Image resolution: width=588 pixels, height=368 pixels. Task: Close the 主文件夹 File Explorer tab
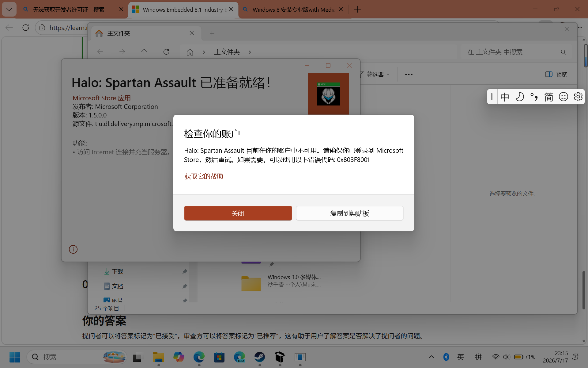coord(192,33)
